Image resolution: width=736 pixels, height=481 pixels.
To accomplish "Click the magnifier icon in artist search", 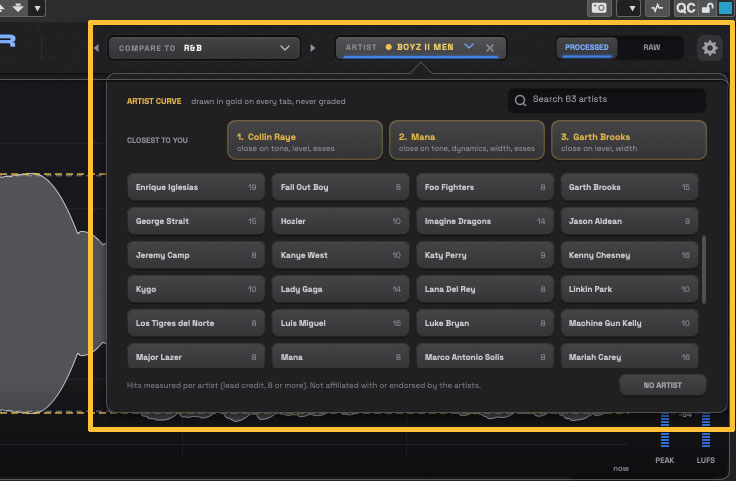I will tap(520, 100).
